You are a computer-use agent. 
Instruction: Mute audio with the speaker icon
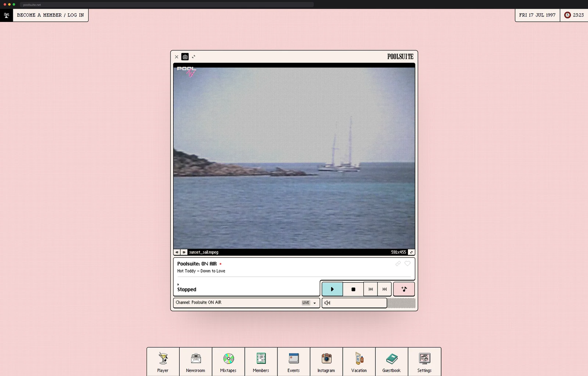click(327, 303)
